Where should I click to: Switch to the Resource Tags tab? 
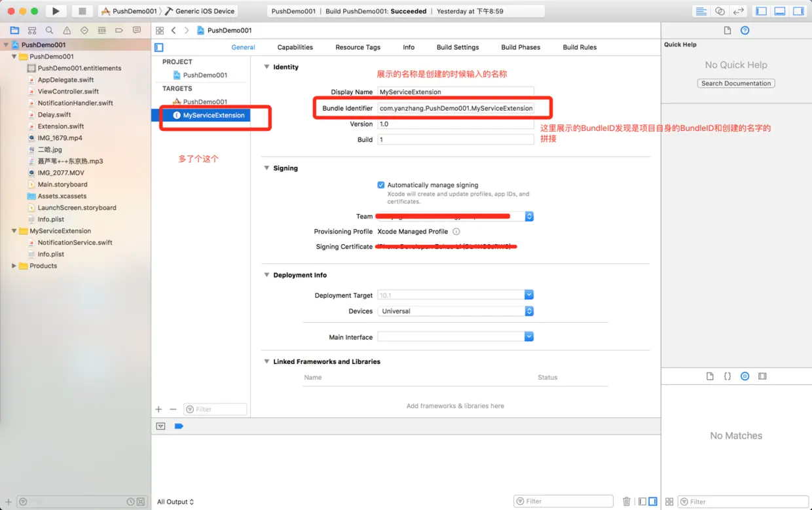pyautogui.click(x=358, y=47)
